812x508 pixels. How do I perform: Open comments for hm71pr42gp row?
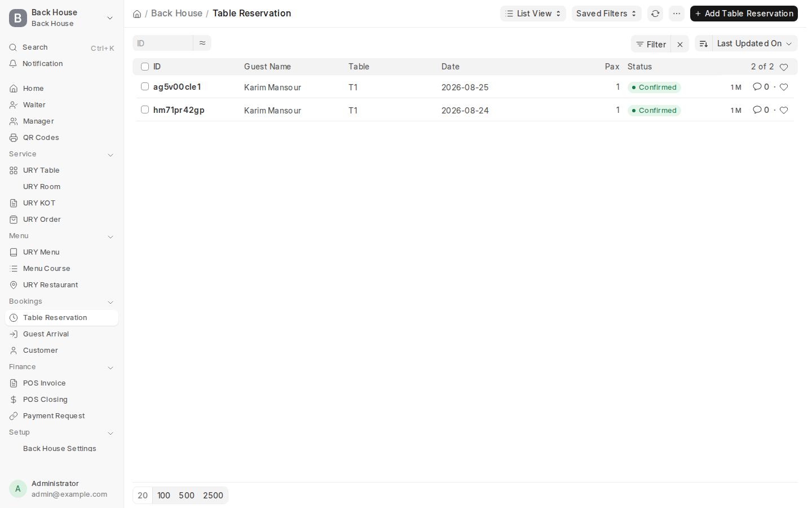point(761,110)
